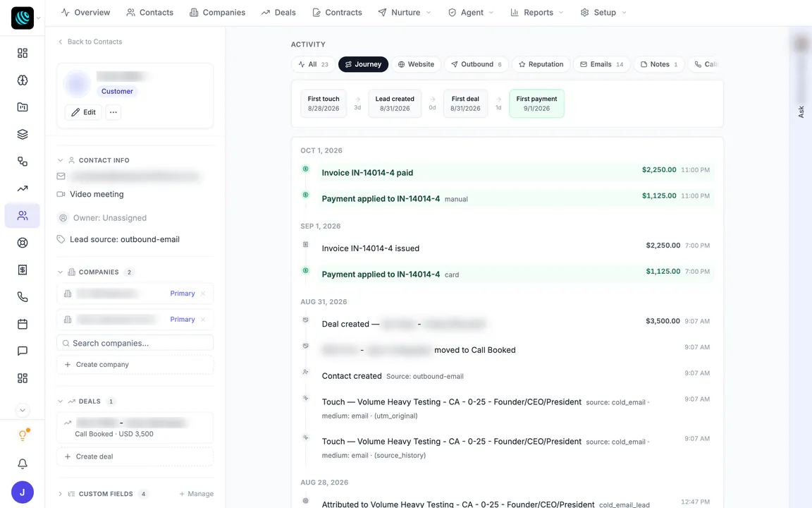Click the First touch 8/28/2026 milestone
The width and height of the screenshot is (812, 508).
[323, 104]
